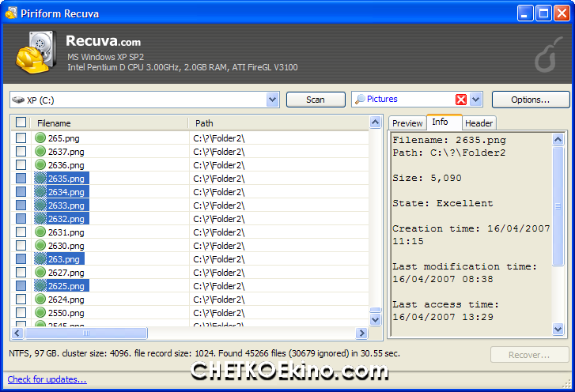Open the Header tab

tap(479, 123)
